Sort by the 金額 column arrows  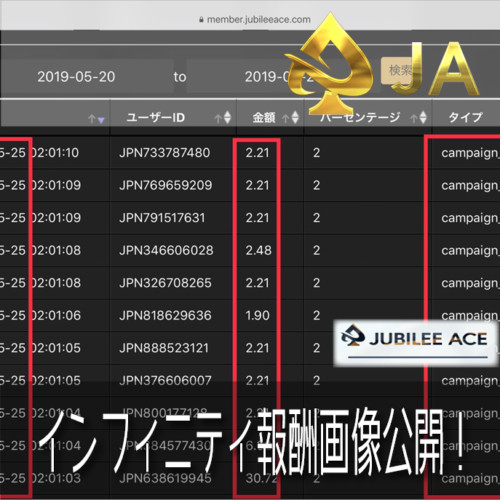tap(291, 118)
